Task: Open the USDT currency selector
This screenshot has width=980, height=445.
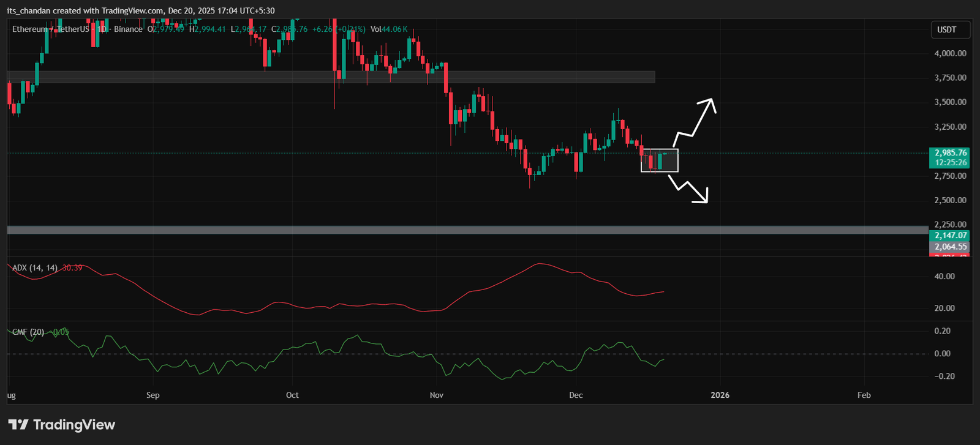Action: pyautogui.click(x=947, y=29)
